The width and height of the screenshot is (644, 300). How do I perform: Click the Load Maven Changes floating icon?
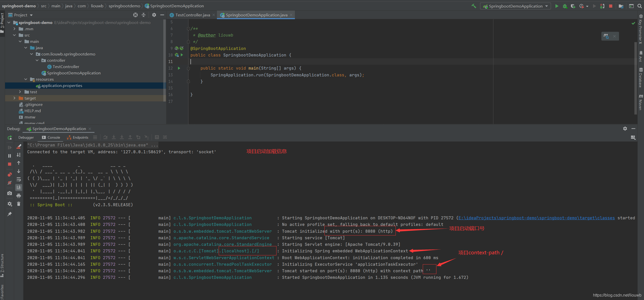tap(606, 36)
